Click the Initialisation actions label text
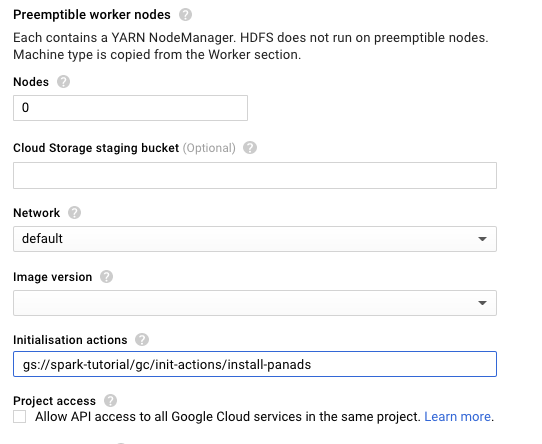542x444 pixels. (x=70, y=340)
